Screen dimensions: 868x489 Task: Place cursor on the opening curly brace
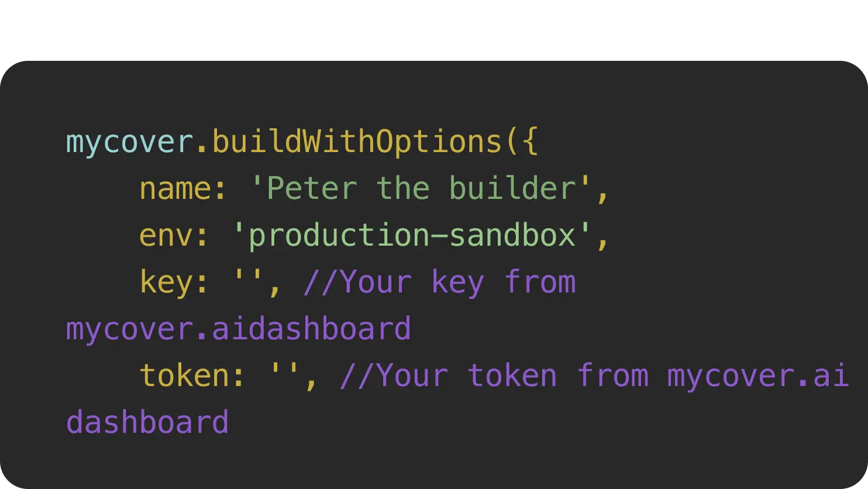point(530,142)
